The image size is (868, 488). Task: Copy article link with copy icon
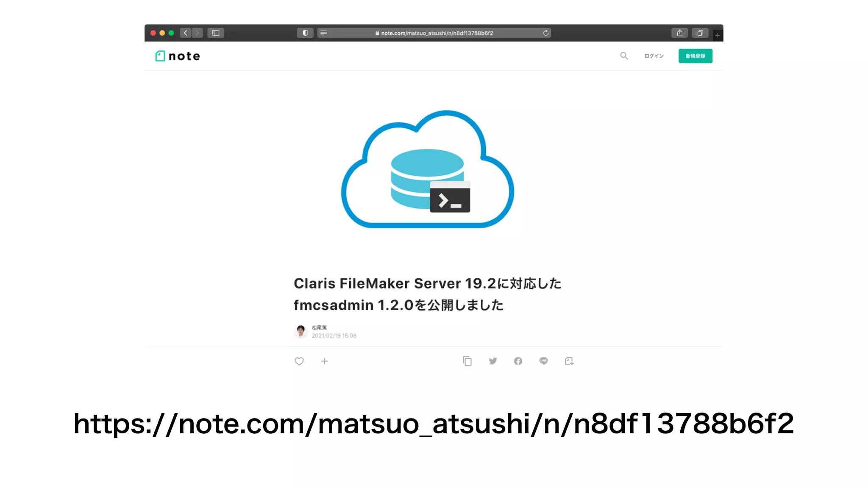(467, 361)
